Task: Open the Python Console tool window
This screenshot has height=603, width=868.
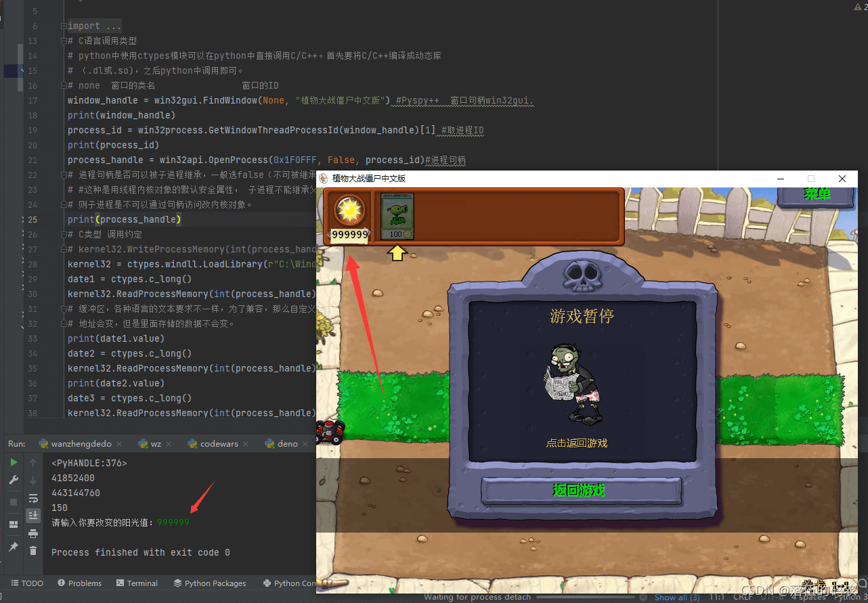Action: tap(290, 583)
